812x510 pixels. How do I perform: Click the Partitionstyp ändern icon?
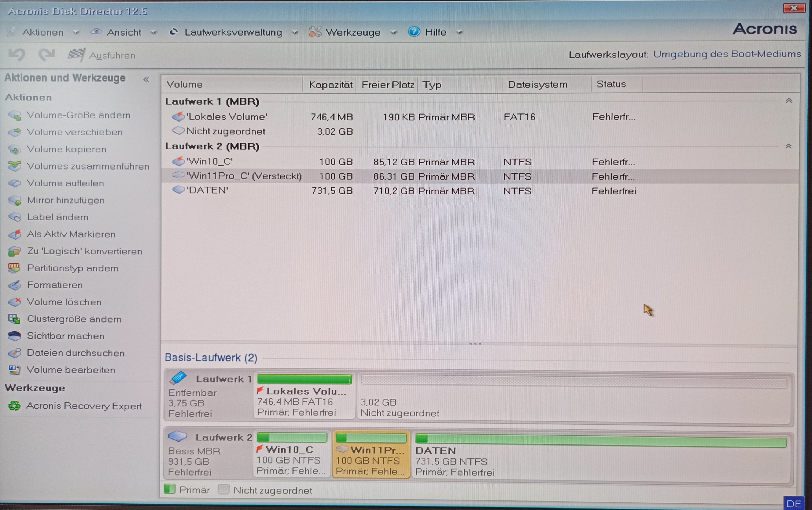pyautogui.click(x=15, y=268)
